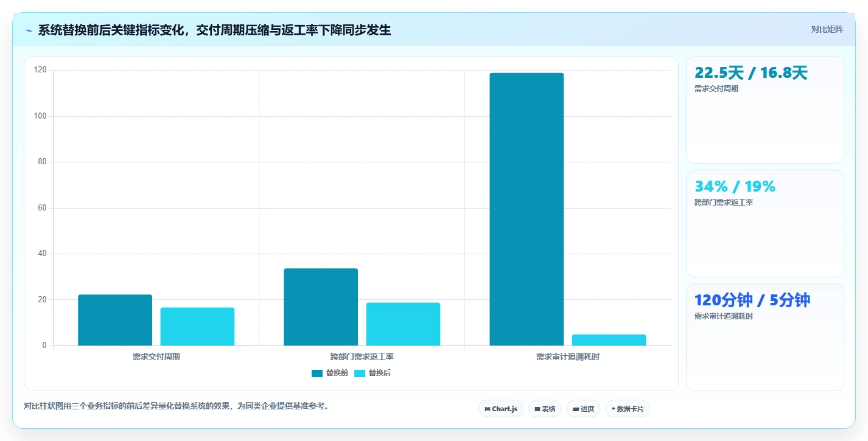Click the y-axis value 80
The width and height of the screenshot is (868, 441).
point(42,162)
